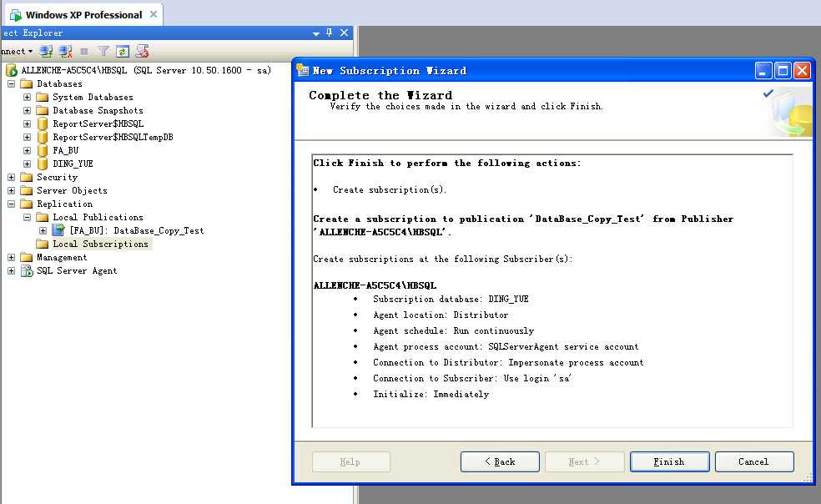Click 'Subscription database: DING_YUE' summary line
The height and width of the screenshot is (504, 821).
click(451, 300)
